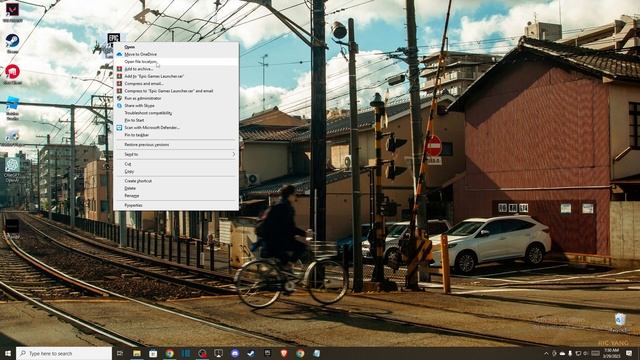Open Notepad-like icon at taskbar end
640x360 pixels.
[x=316, y=353]
